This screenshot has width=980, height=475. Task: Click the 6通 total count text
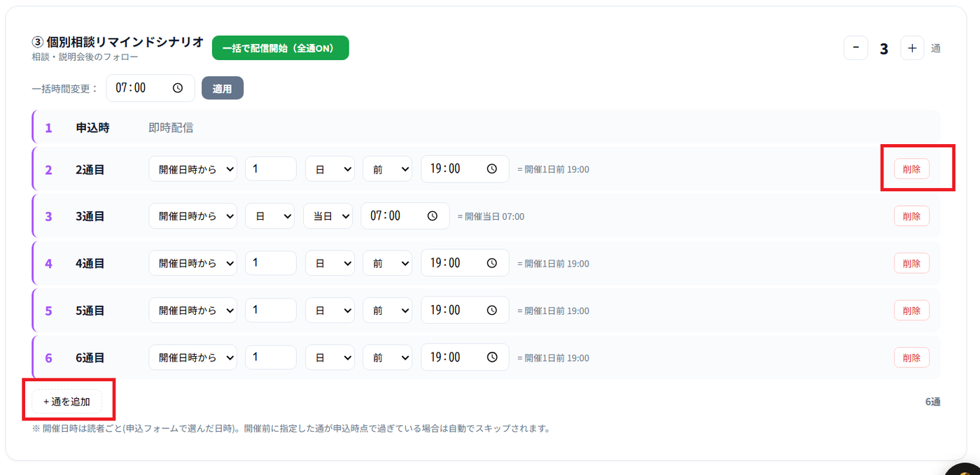point(932,402)
